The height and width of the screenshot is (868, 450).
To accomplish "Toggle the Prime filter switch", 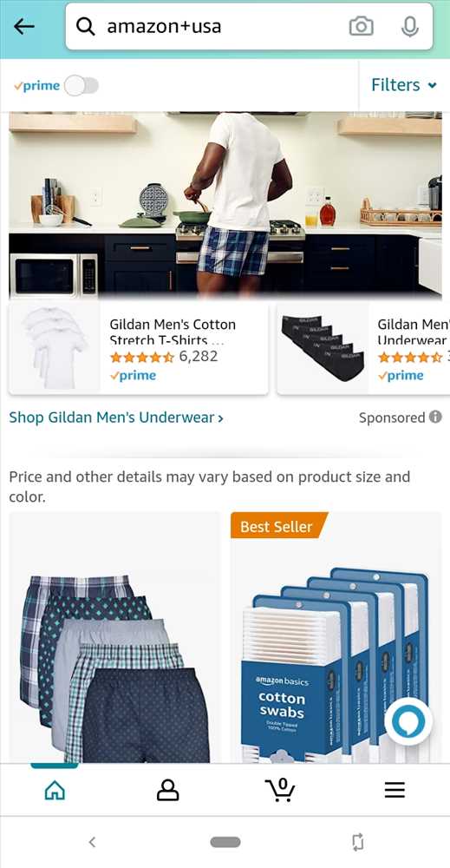I will pos(82,86).
